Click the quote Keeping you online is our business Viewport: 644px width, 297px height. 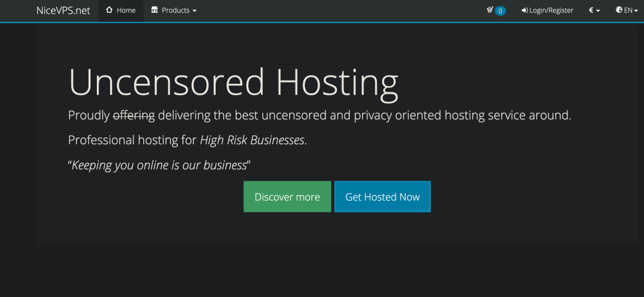click(x=159, y=165)
